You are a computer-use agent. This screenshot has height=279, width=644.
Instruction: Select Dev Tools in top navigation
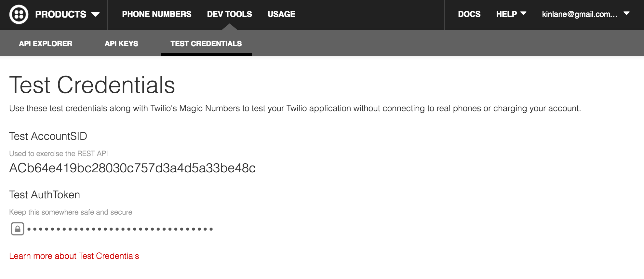point(230,14)
